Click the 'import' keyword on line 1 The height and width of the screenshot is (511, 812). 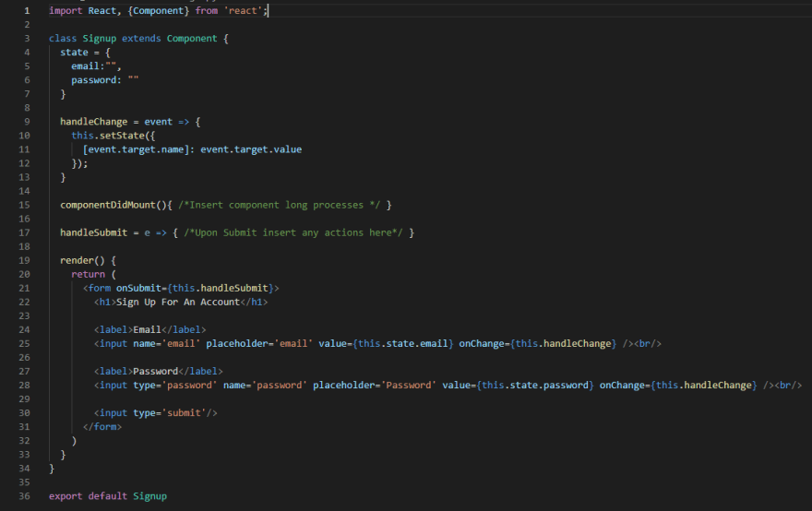tap(66, 11)
